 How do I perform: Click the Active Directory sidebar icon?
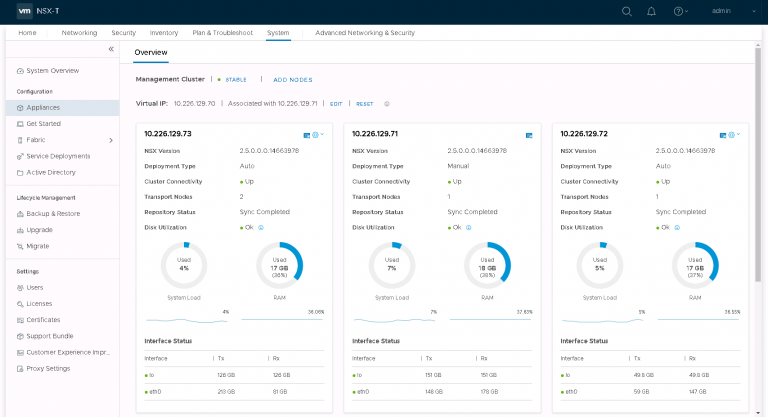point(20,172)
